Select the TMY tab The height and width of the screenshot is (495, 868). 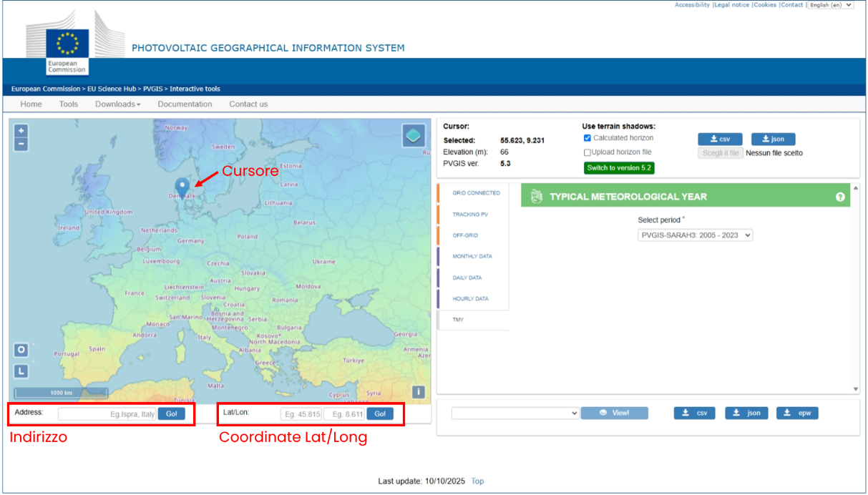(458, 320)
